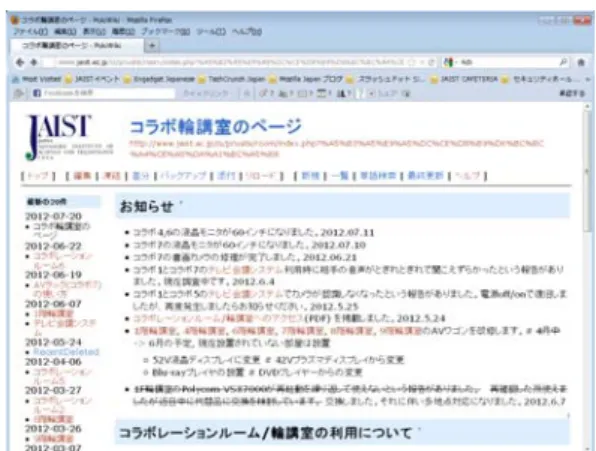Open テレビ会議システム link in the コラボ1とコラボ5 item

pos(246,294)
